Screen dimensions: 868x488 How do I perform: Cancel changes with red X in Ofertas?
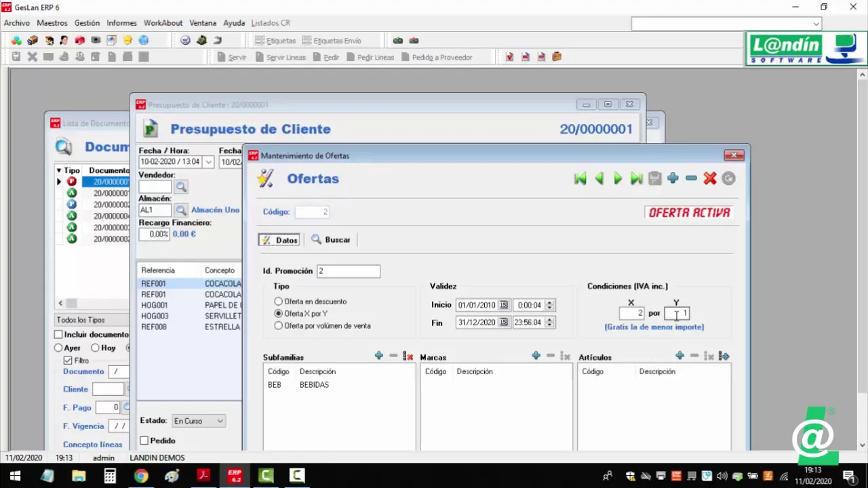[710, 178]
